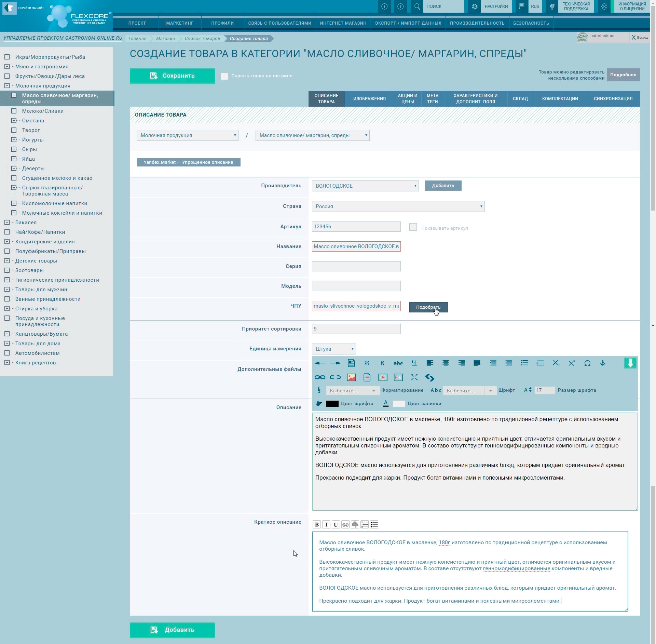Justify text in description editor

tap(477, 363)
